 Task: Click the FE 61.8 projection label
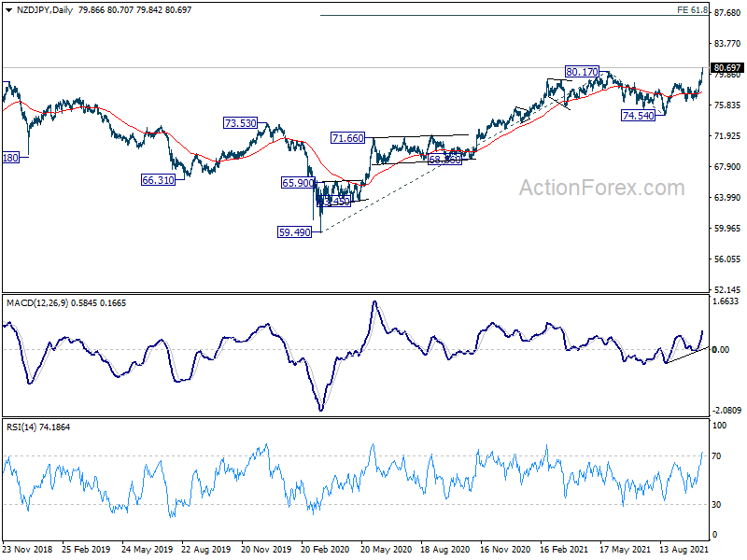click(x=693, y=9)
